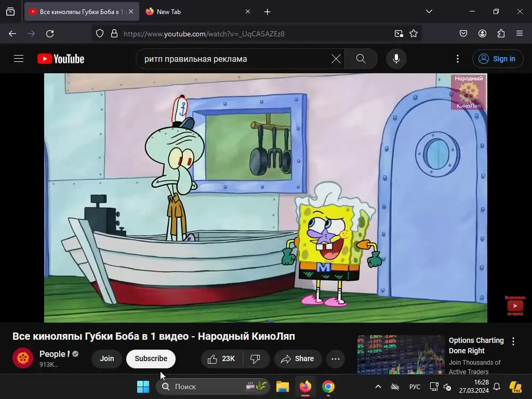Open Windows Start menu

click(143, 387)
